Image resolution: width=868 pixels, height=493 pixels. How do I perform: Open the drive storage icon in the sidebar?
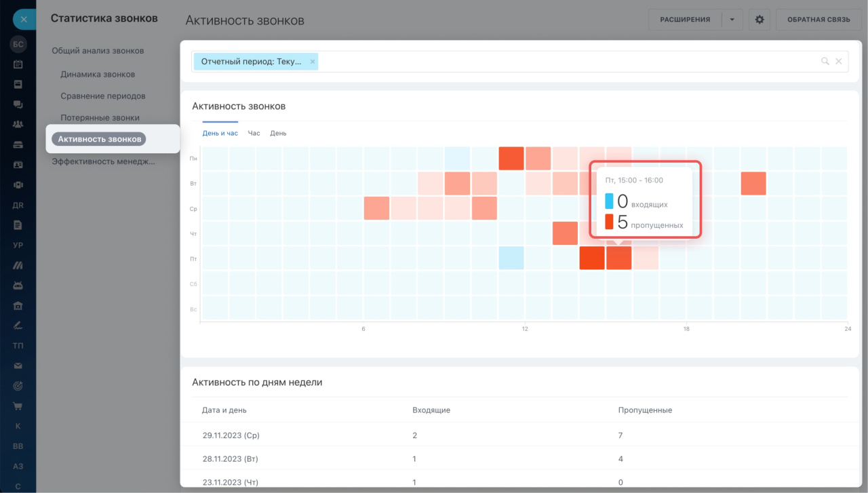click(18, 144)
